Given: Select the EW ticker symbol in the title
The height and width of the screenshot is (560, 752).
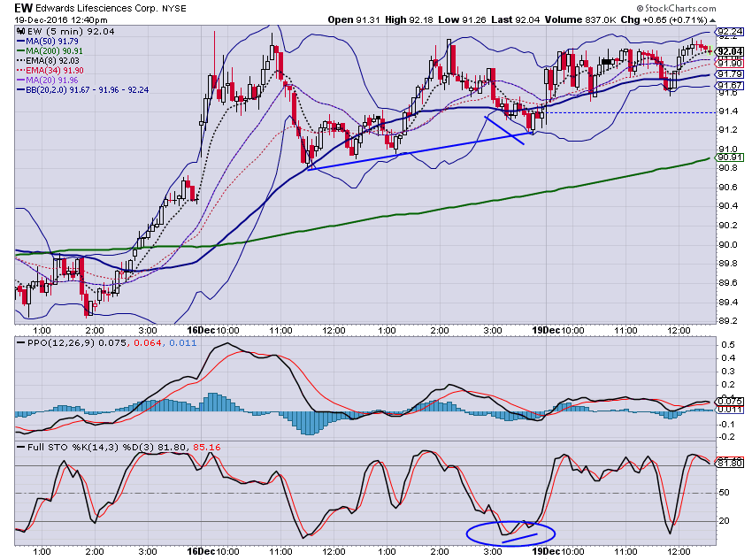Looking at the screenshot, I should (23, 8).
